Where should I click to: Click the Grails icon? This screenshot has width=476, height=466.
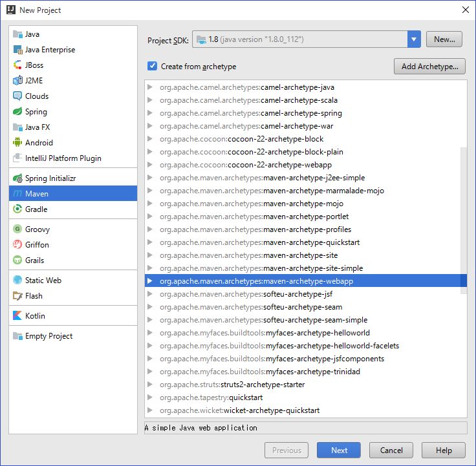coord(17,260)
